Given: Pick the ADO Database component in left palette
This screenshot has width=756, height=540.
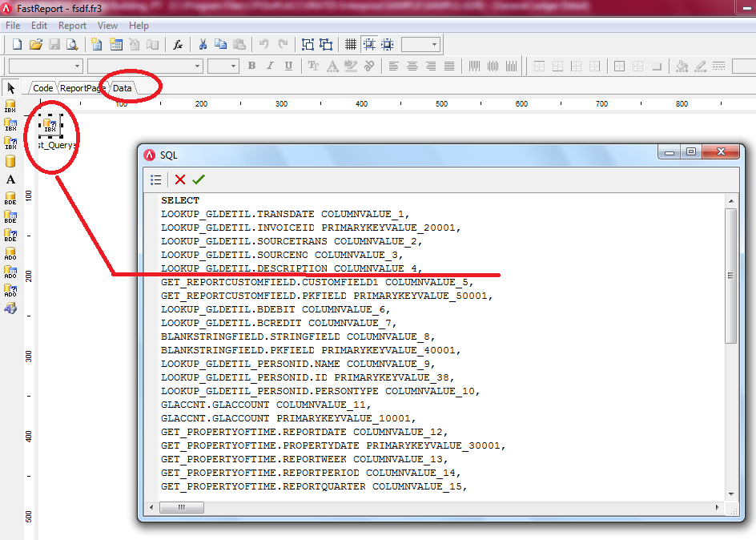Looking at the screenshot, I should (10, 253).
